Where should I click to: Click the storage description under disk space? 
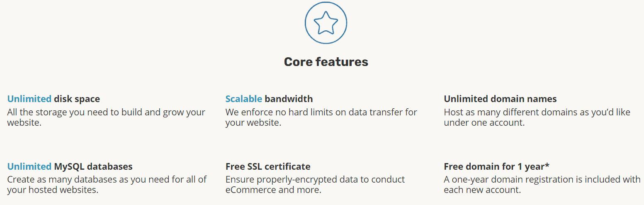[x=106, y=117]
